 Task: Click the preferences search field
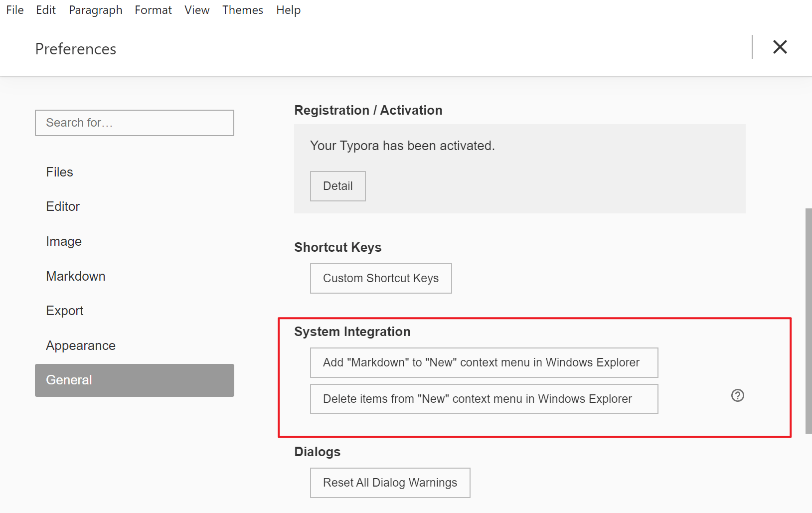point(135,123)
